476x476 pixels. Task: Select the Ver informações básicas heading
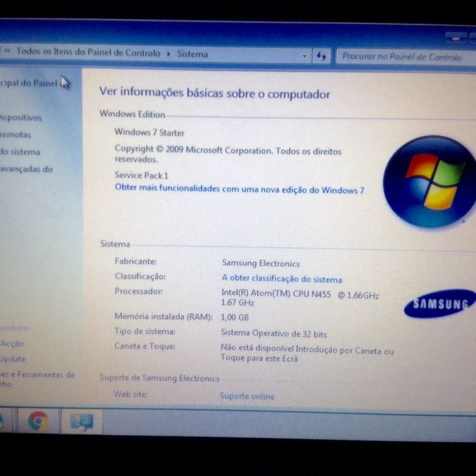point(215,92)
